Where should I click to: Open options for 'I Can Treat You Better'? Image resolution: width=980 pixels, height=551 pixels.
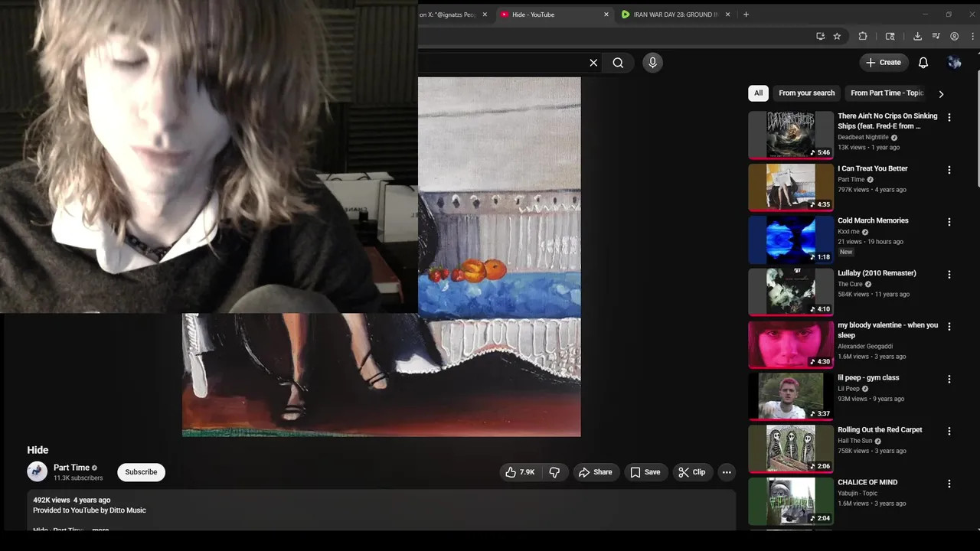click(949, 170)
